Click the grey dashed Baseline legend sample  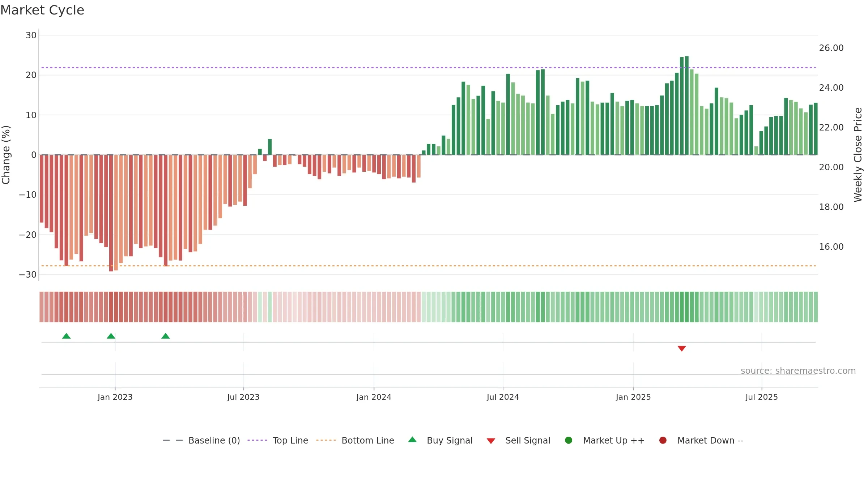(173, 440)
